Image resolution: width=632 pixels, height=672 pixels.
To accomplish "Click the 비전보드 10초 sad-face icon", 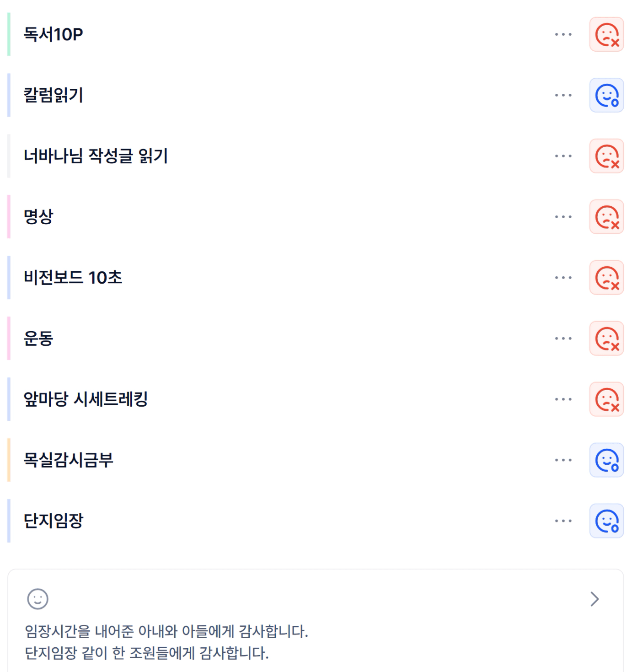I will tap(606, 278).
